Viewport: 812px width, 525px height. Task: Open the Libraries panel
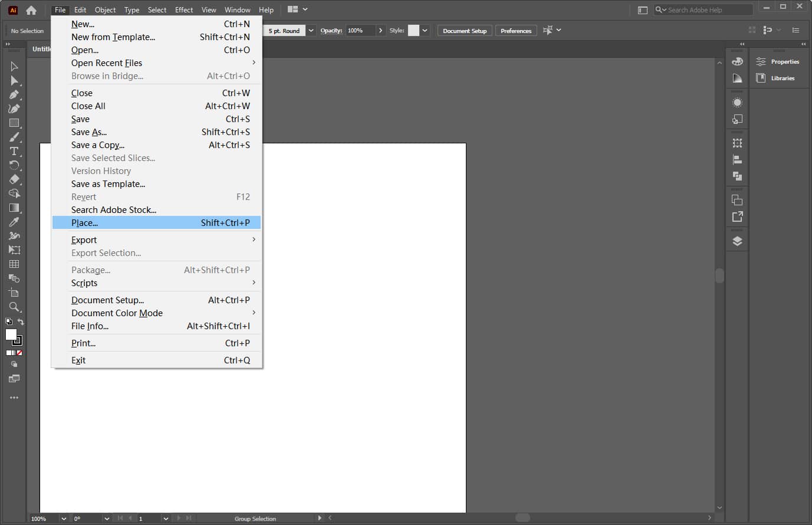point(777,78)
